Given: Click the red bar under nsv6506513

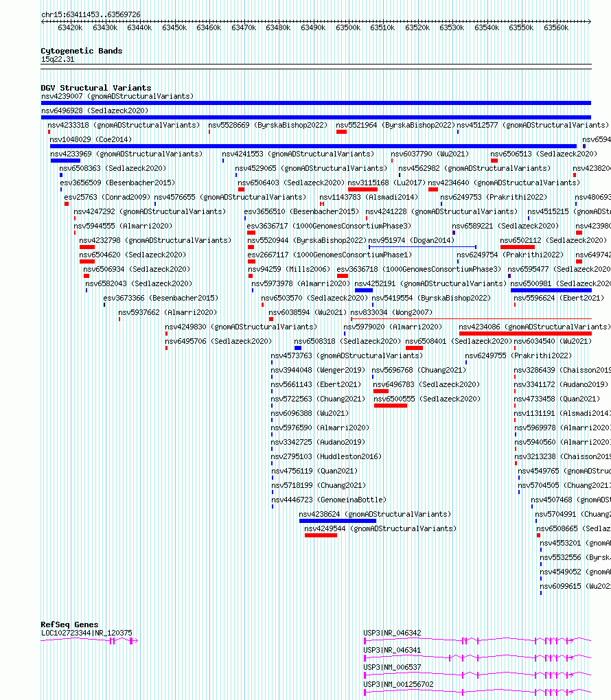Looking at the screenshot, I should pyautogui.click(x=494, y=161).
